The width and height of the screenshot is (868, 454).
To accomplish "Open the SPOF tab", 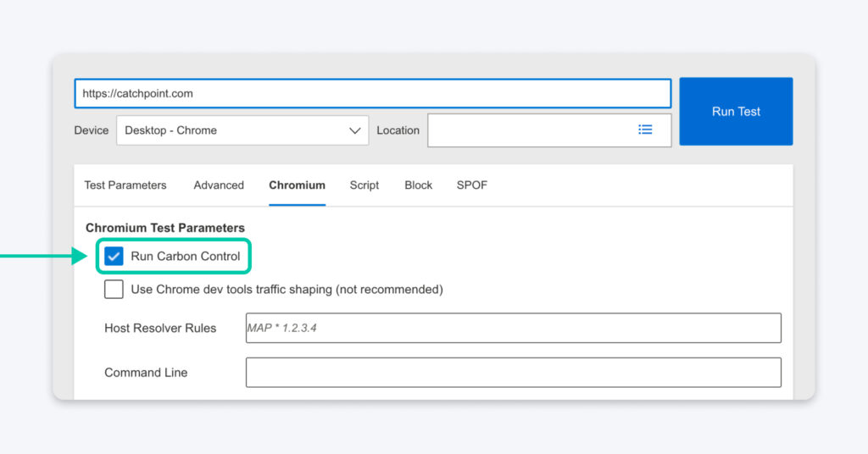I will tap(472, 185).
